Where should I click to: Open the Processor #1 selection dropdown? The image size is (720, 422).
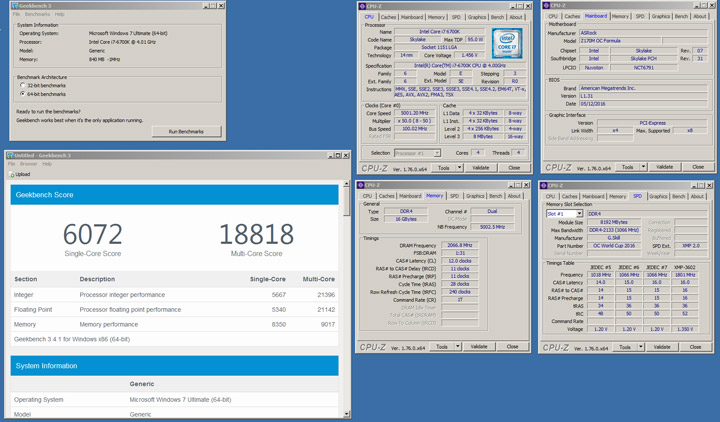pos(437,153)
